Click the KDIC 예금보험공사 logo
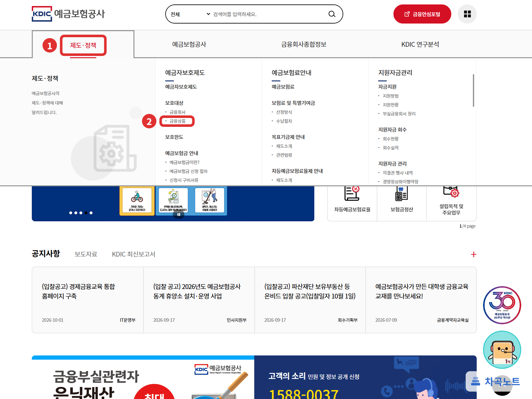 [x=68, y=14]
